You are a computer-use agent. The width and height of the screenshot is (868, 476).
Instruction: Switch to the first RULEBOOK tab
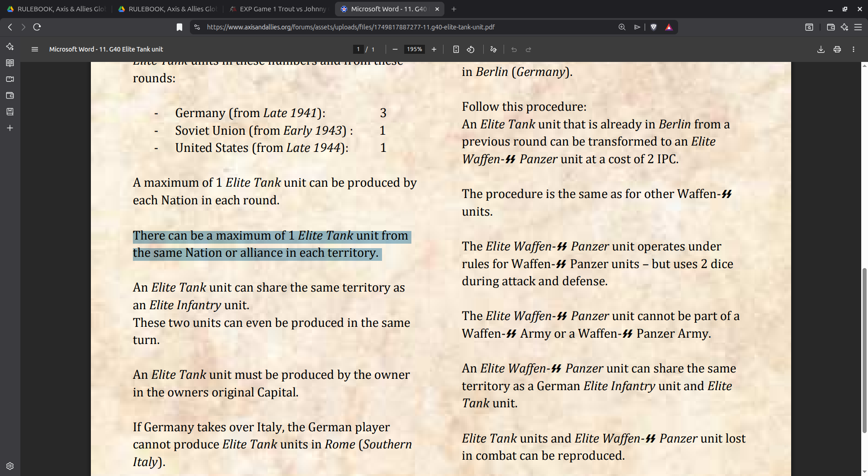[56, 9]
